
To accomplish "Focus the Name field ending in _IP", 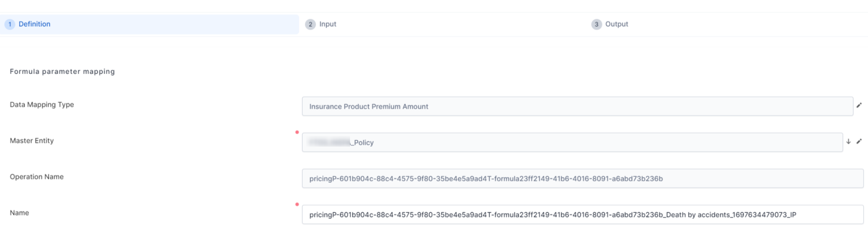I will click(582, 215).
